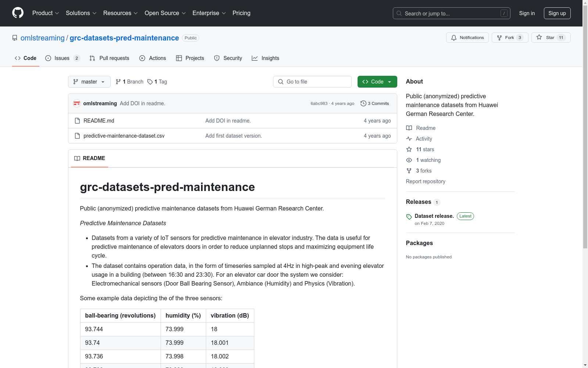Star this repository
Screen dimensions: 588x368
(x=551, y=38)
